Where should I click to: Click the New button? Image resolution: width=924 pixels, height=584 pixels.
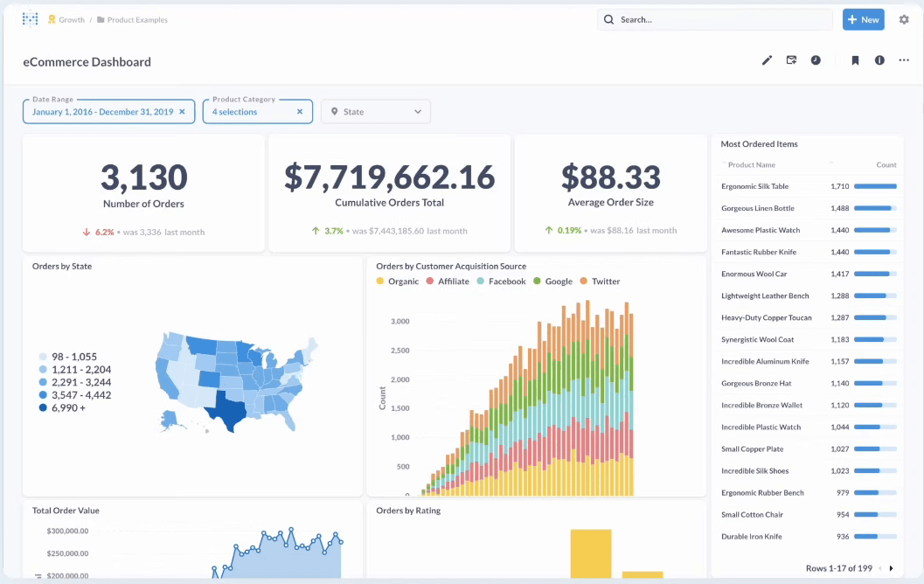tap(864, 19)
